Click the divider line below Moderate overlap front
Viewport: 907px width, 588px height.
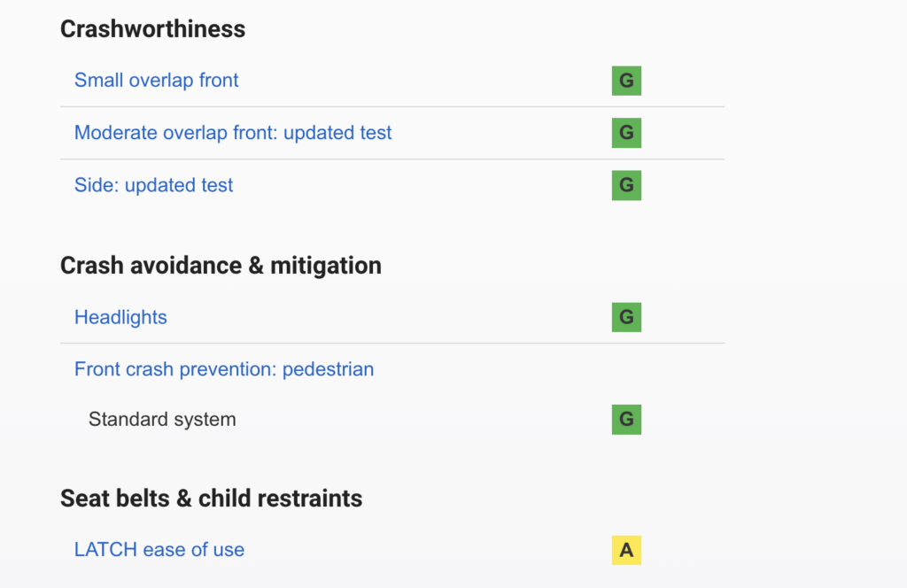pos(391,159)
